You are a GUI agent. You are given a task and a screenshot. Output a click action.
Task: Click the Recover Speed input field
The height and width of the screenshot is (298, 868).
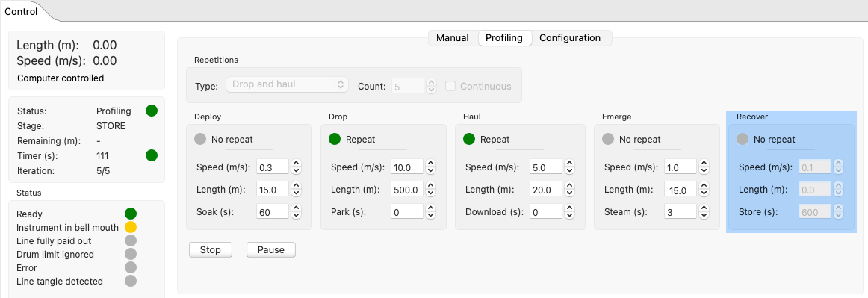pyautogui.click(x=814, y=167)
